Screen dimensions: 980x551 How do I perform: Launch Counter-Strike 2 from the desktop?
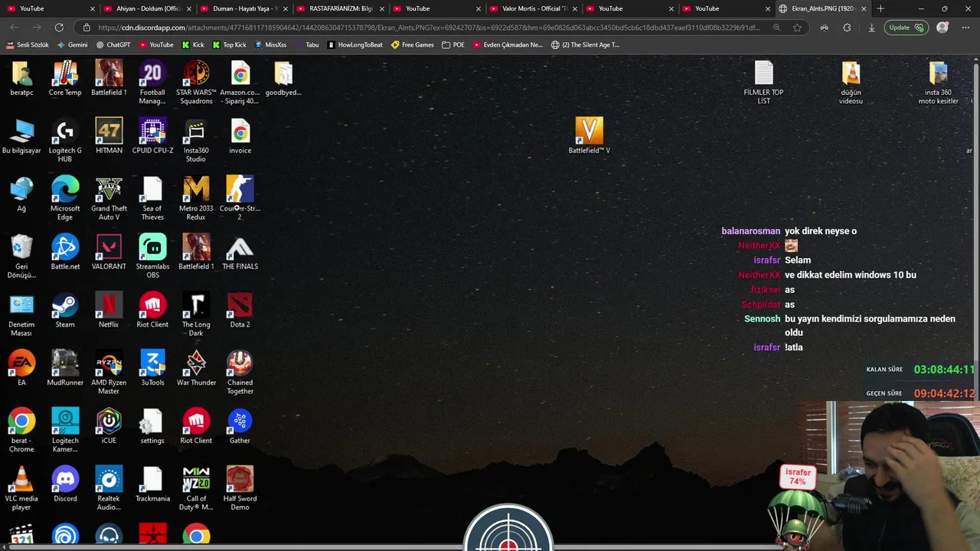[240, 199]
